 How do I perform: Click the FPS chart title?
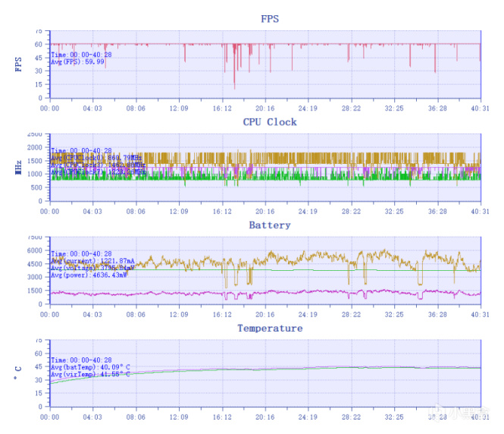270,19
